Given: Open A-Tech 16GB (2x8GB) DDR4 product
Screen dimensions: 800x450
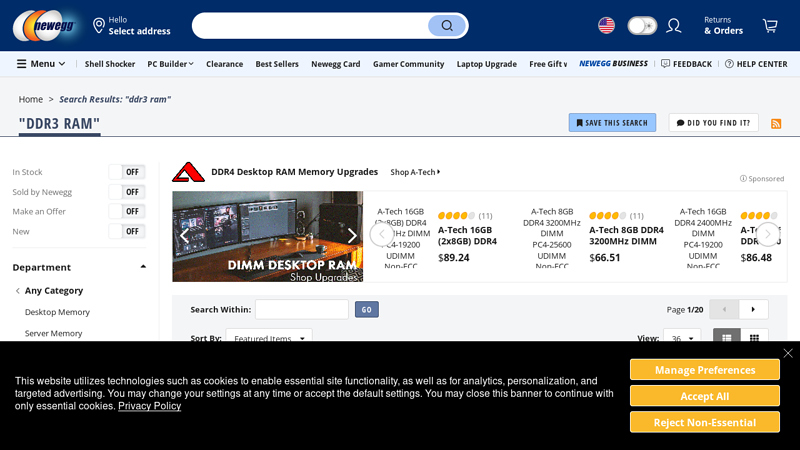Looking at the screenshot, I should [x=467, y=236].
